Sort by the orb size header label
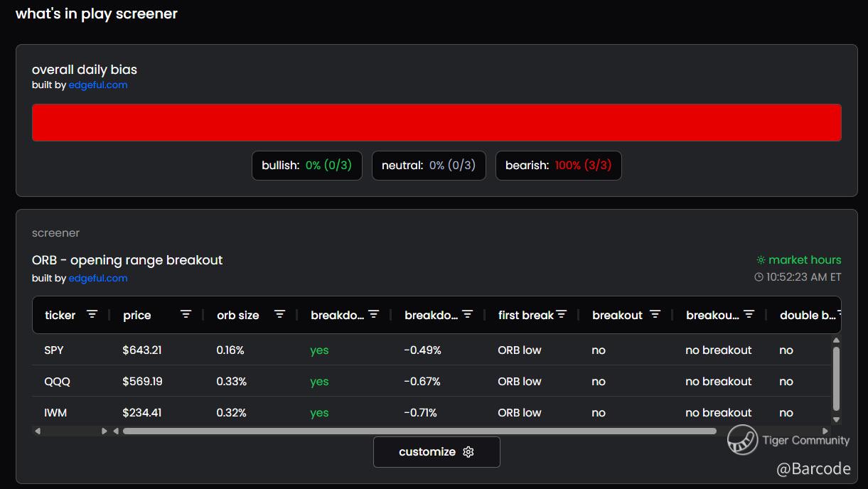Viewport: 868px width, 489px height. [x=238, y=315]
